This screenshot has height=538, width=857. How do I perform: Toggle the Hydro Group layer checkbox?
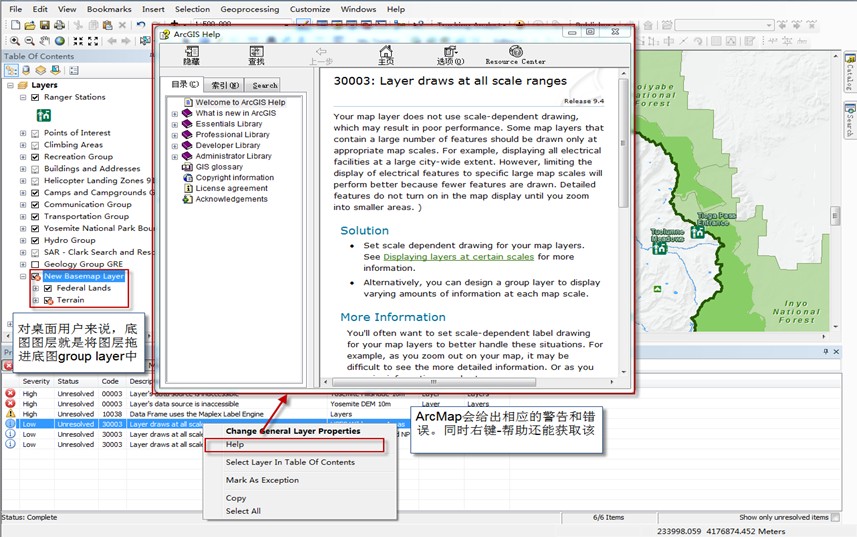point(35,240)
